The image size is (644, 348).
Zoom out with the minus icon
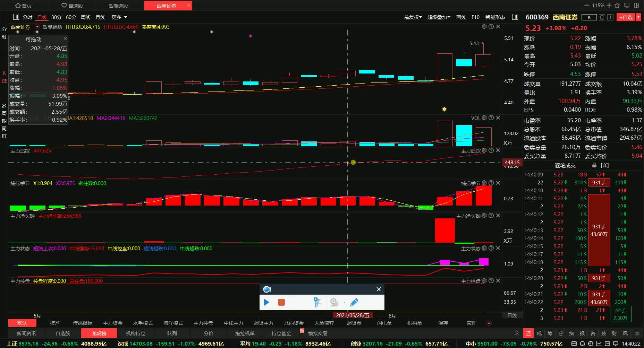point(587,5)
